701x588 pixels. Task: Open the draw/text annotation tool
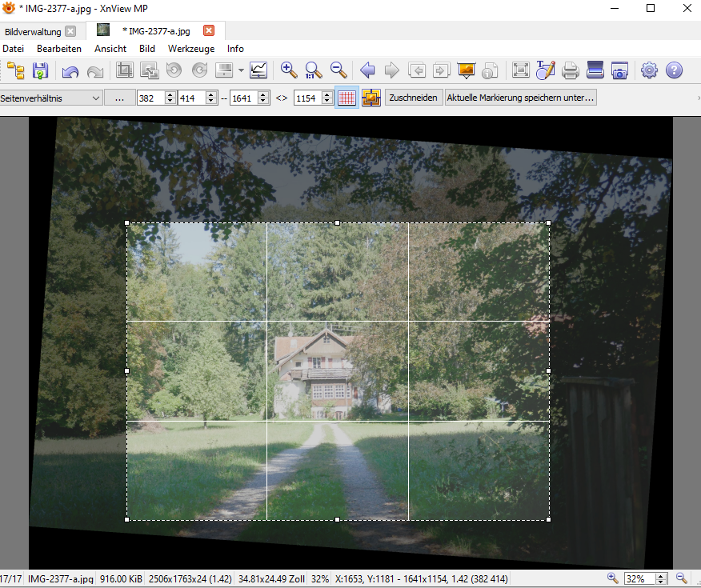pyautogui.click(x=546, y=70)
